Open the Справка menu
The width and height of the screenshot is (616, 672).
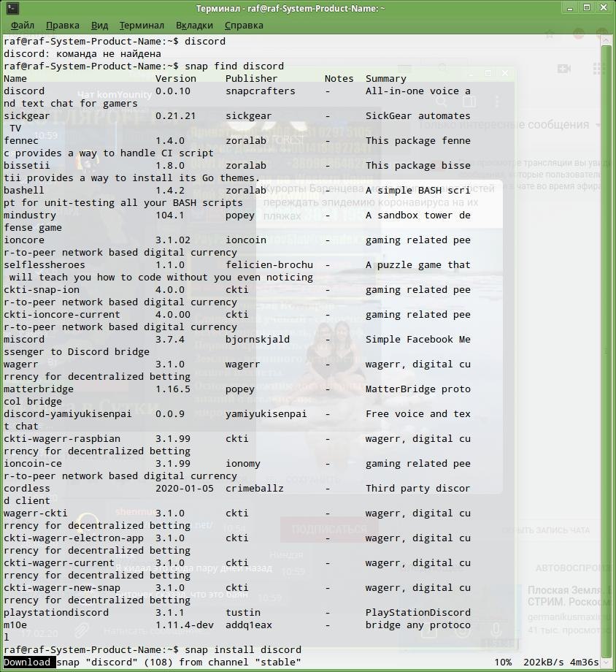point(244,26)
